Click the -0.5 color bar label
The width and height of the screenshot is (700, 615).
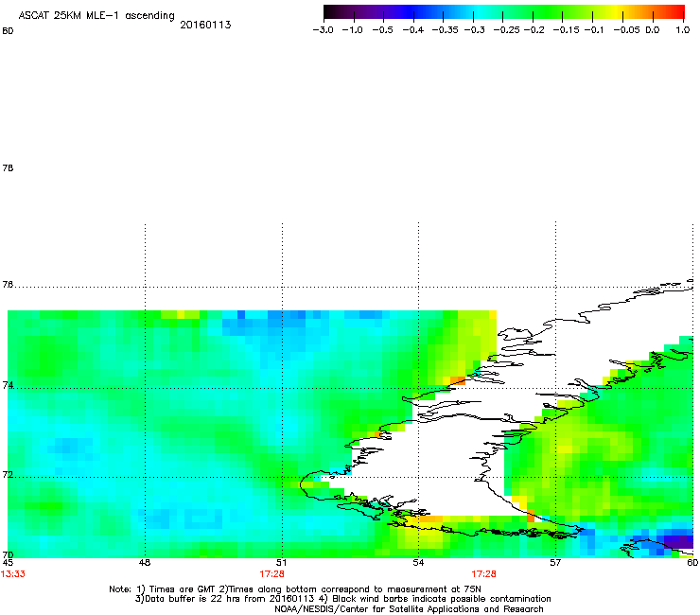[382, 30]
